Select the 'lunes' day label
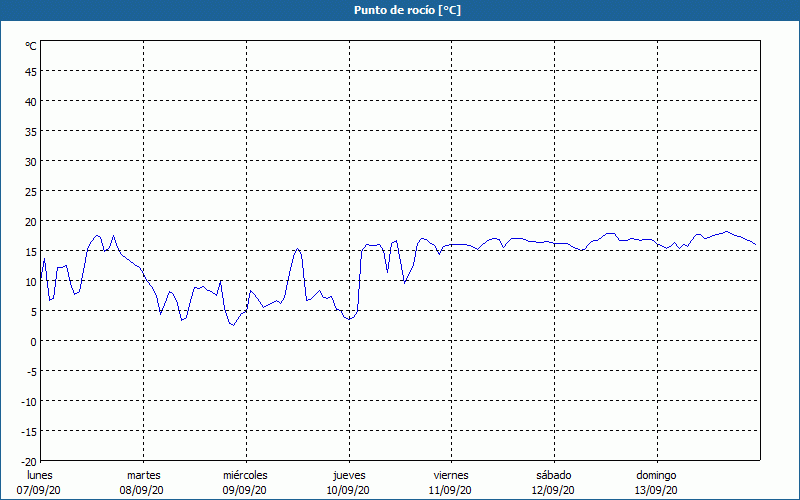Viewport: 800px width, 500px height. pos(40,475)
